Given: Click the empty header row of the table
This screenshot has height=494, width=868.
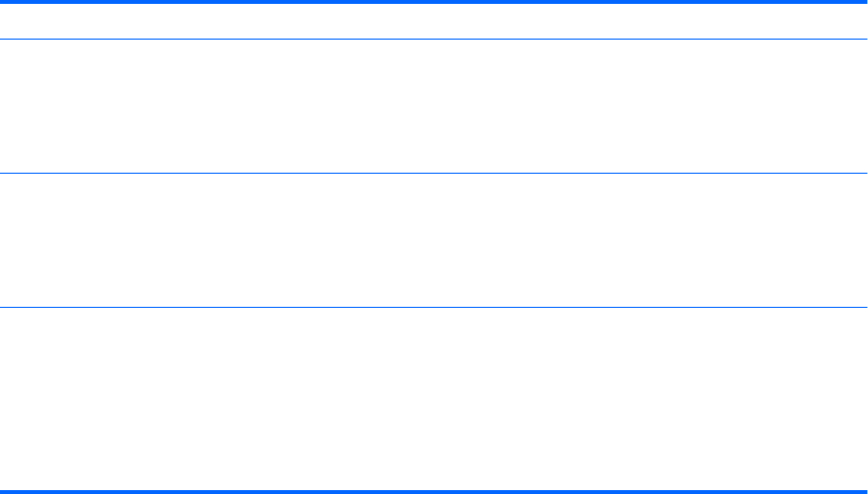Looking at the screenshot, I should 434,20.
